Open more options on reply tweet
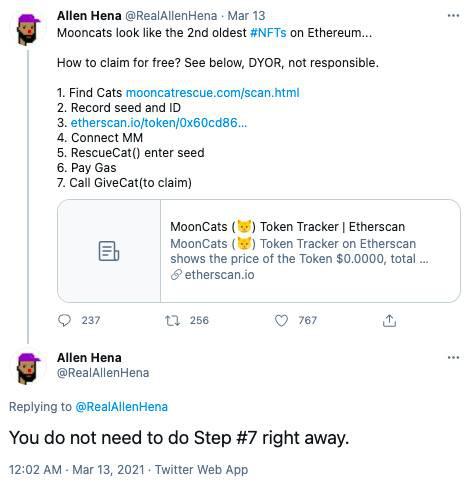The image size is (473, 487). 453,358
